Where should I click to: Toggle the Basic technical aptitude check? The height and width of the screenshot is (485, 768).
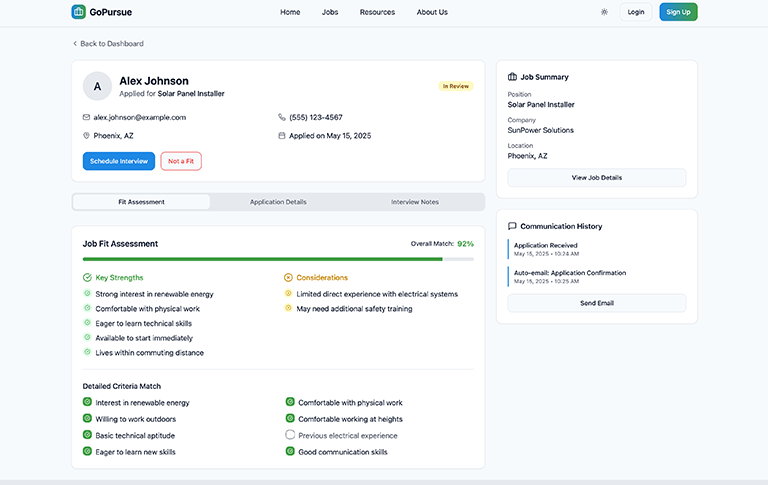tap(87, 435)
